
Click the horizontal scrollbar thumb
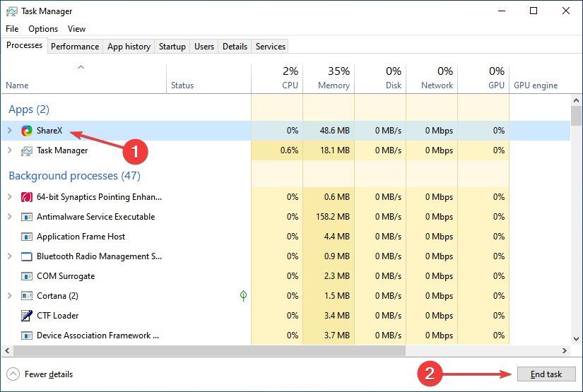tap(209, 350)
